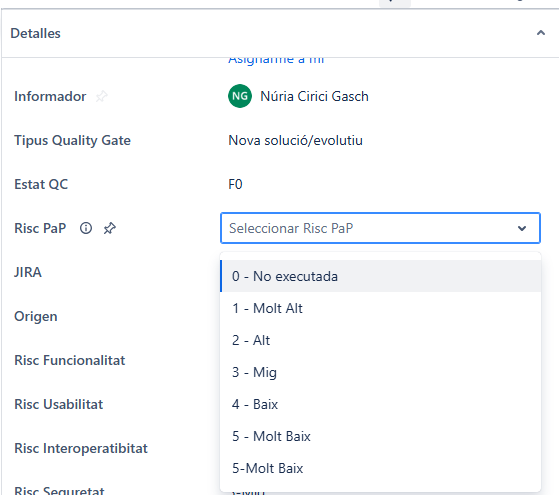Click the info icon next to Risc PaP

[x=86, y=228]
